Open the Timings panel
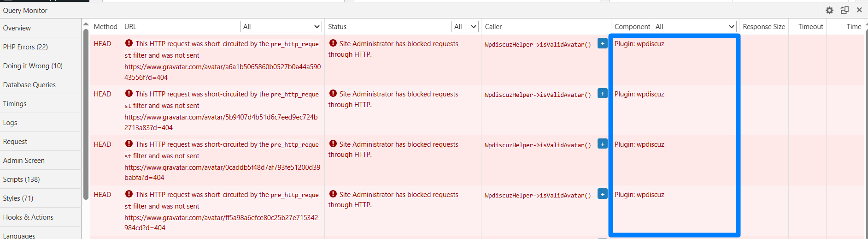 (41, 104)
